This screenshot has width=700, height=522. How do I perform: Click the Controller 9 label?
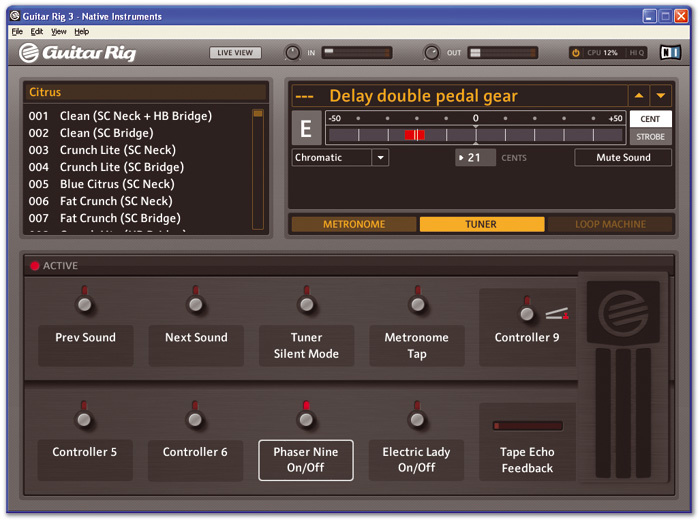[x=527, y=338]
